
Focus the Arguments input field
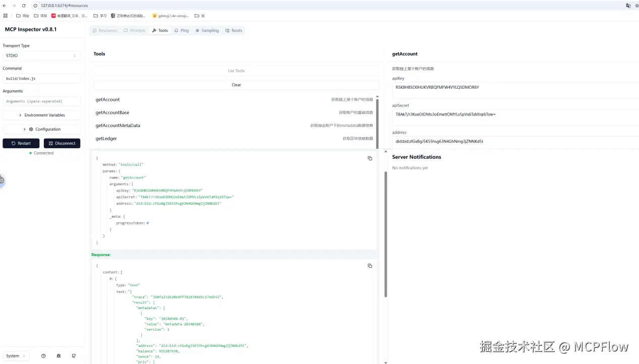[x=41, y=101]
